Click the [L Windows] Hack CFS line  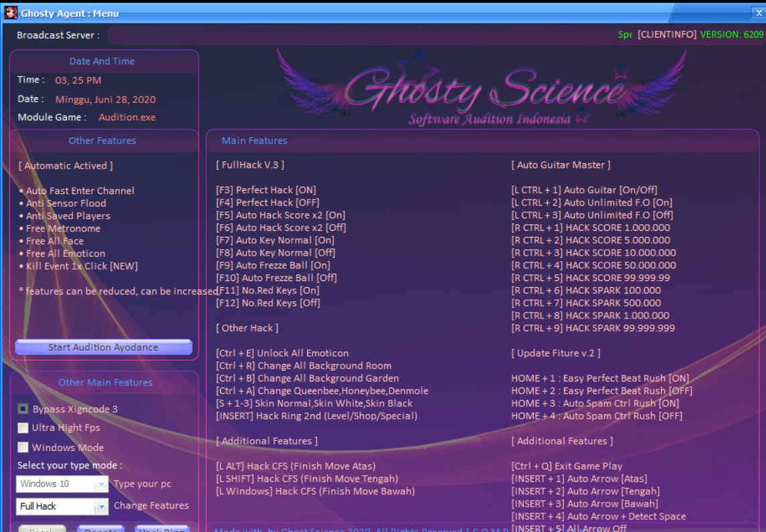316,491
